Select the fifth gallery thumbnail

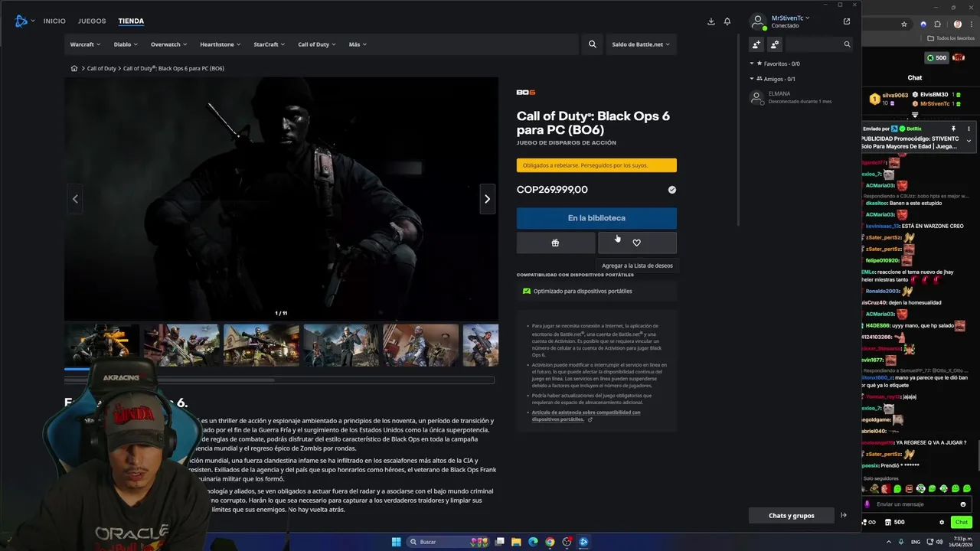coord(421,345)
